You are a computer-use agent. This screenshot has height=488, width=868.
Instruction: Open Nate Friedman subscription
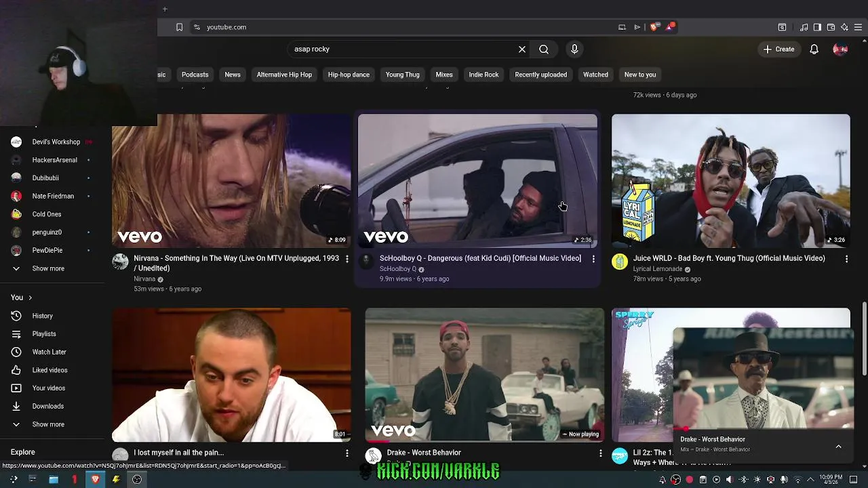(x=52, y=196)
